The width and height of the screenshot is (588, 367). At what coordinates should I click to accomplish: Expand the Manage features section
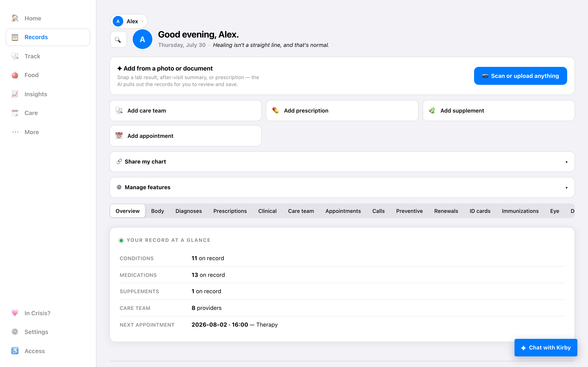pyautogui.click(x=342, y=187)
